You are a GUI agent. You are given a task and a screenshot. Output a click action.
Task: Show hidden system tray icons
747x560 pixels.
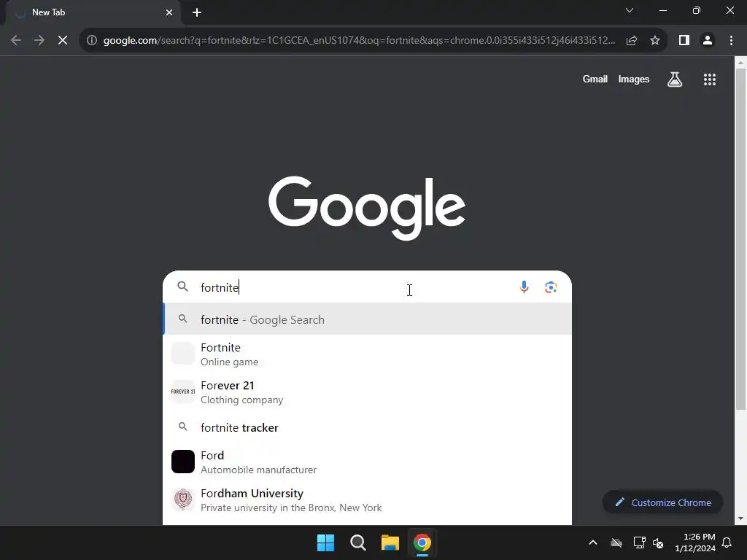(x=592, y=542)
